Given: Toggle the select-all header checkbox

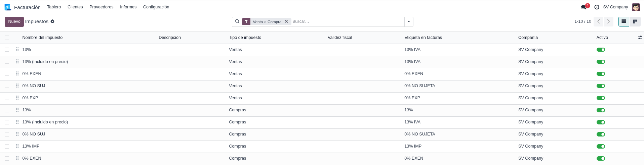Looking at the screenshot, I should coord(7,38).
